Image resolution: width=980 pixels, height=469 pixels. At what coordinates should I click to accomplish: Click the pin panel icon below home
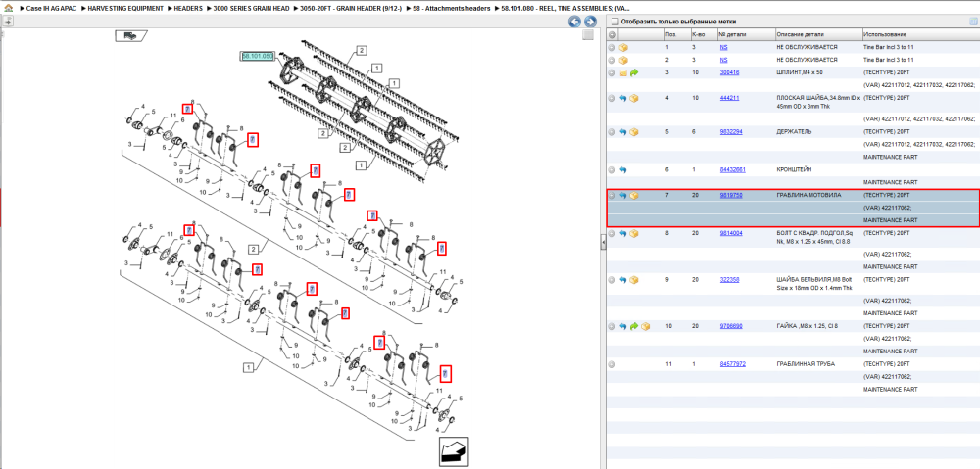(7, 22)
